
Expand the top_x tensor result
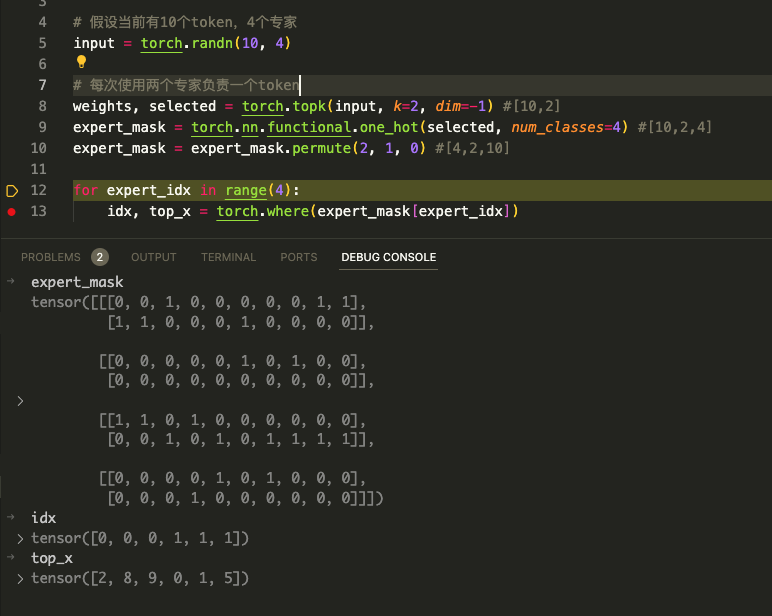[x=21, y=579]
